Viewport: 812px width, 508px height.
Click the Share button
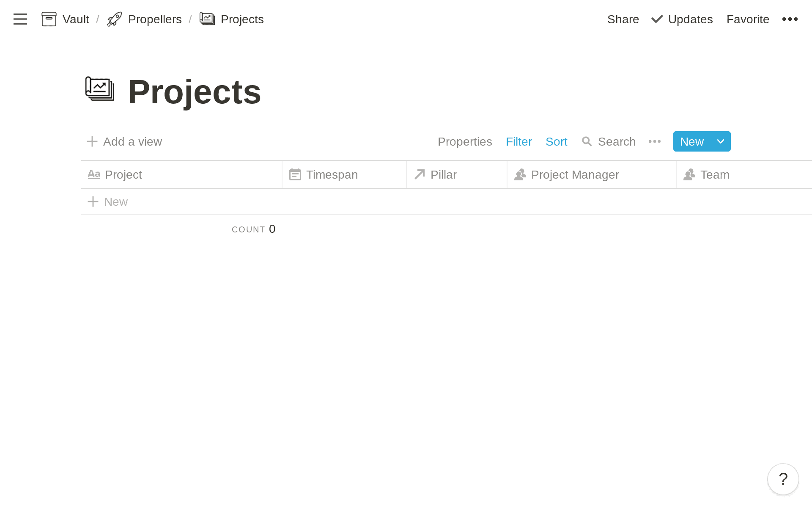(x=623, y=19)
